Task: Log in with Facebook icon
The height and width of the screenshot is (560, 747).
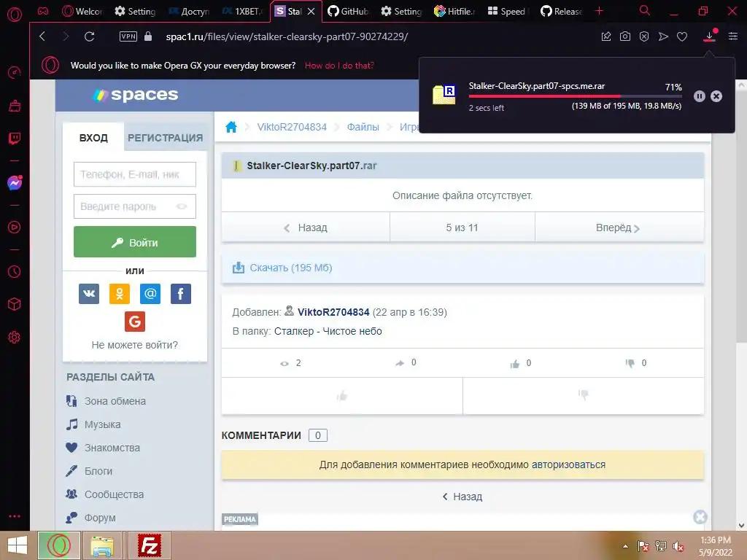Action: (x=181, y=293)
